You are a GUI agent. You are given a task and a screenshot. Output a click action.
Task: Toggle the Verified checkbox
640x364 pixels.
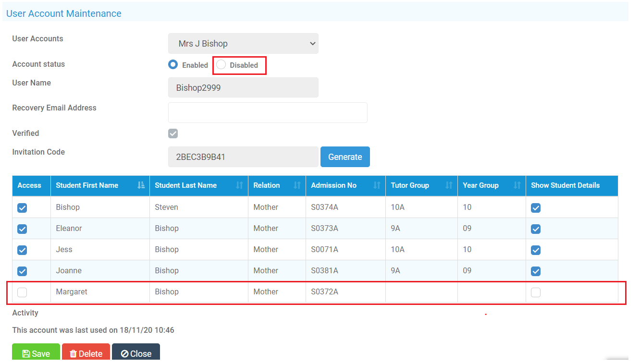click(173, 133)
